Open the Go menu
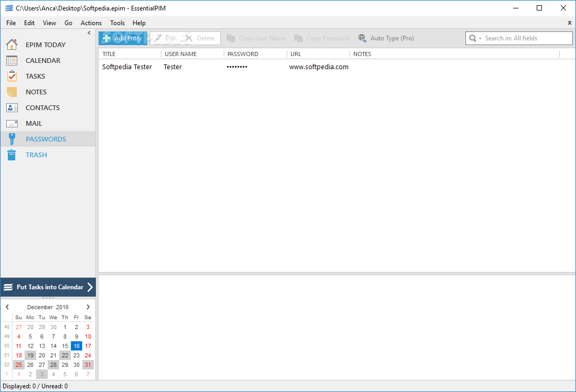Viewport: 576px width, 392px height. [x=68, y=23]
